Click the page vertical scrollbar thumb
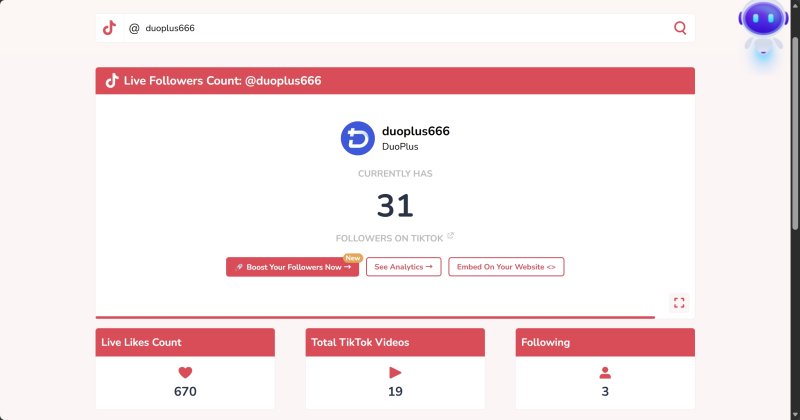 coord(795,133)
